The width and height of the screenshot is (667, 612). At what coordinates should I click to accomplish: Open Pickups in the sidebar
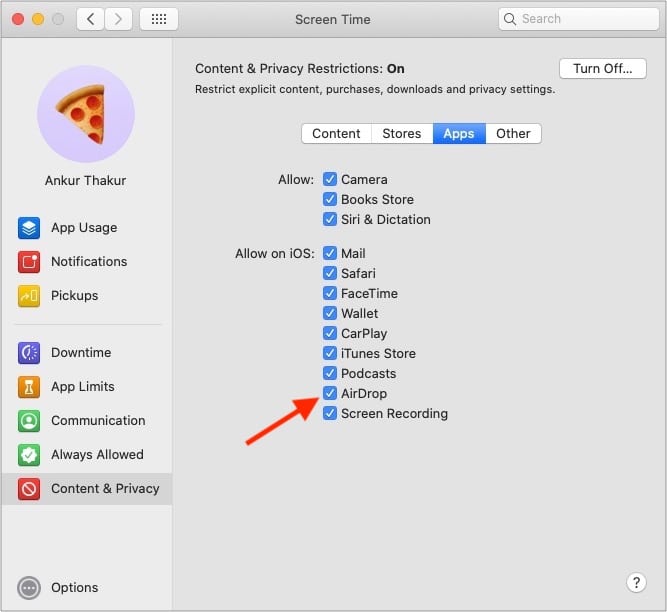click(x=29, y=296)
